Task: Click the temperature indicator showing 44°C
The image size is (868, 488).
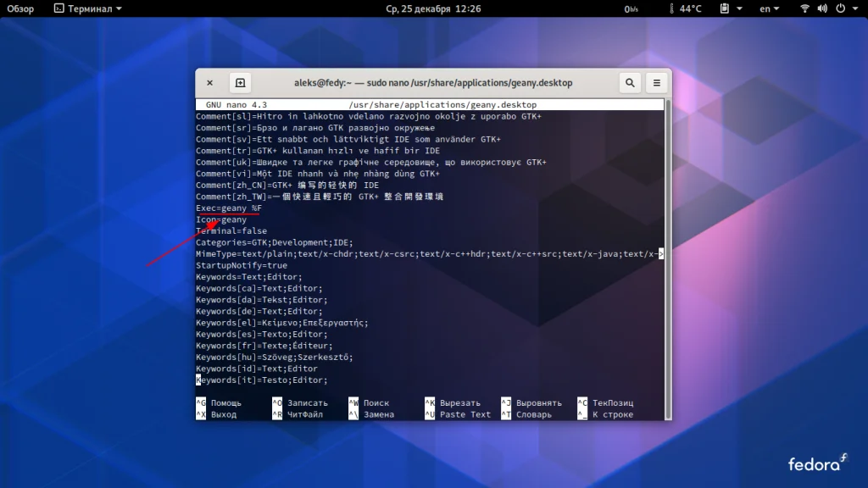Action: [683, 8]
